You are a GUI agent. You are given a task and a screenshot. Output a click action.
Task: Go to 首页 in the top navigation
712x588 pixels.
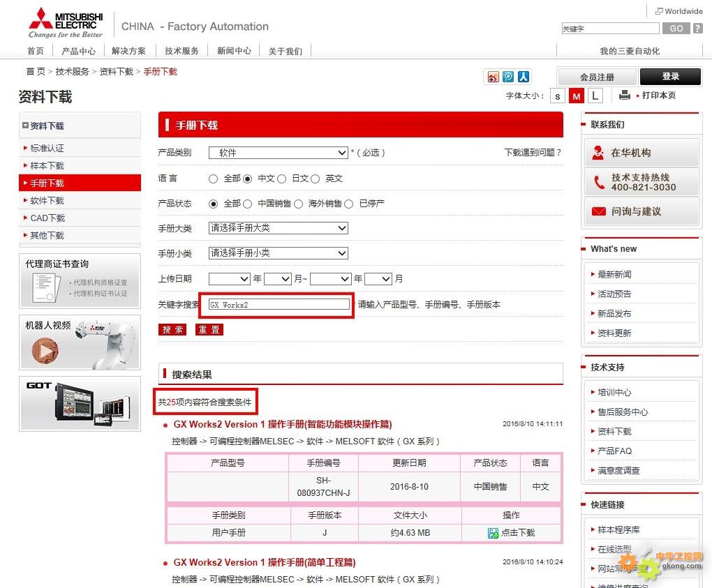tap(36, 51)
